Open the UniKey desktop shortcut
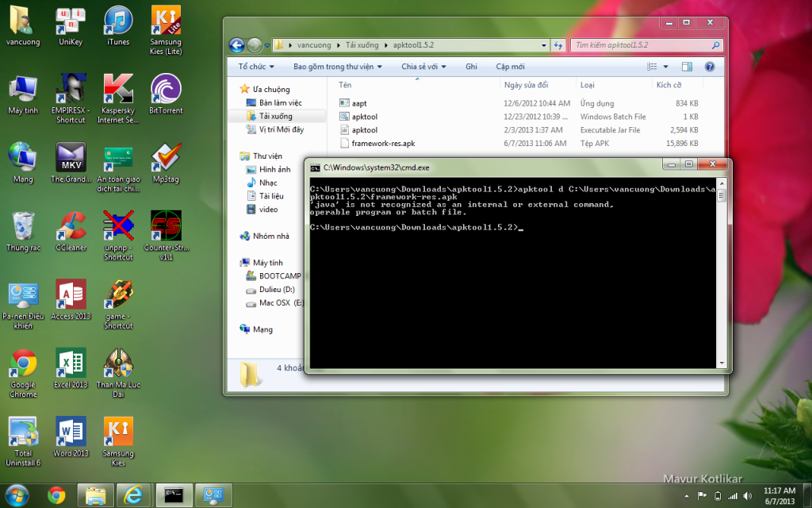 click(x=71, y=26)
